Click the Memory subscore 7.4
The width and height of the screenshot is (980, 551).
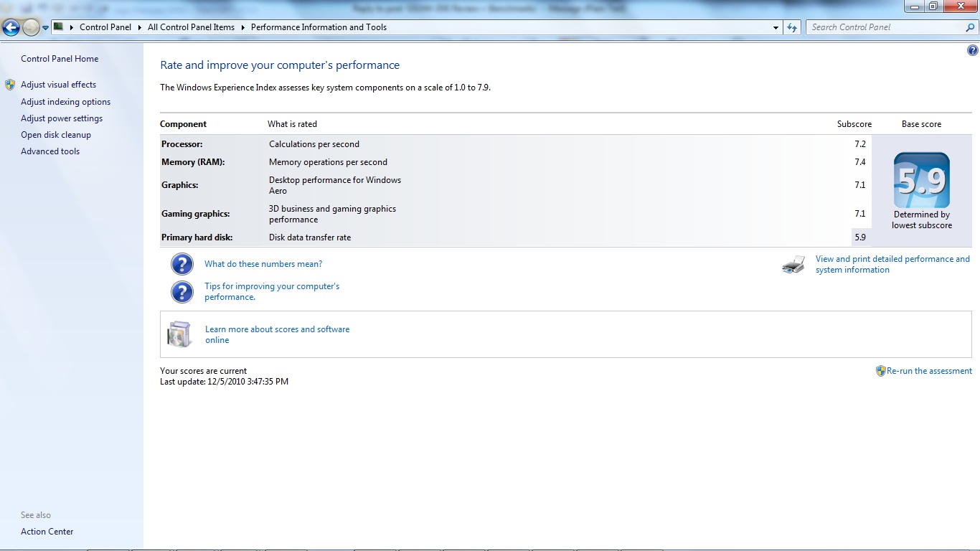click(x=860, y=162)
